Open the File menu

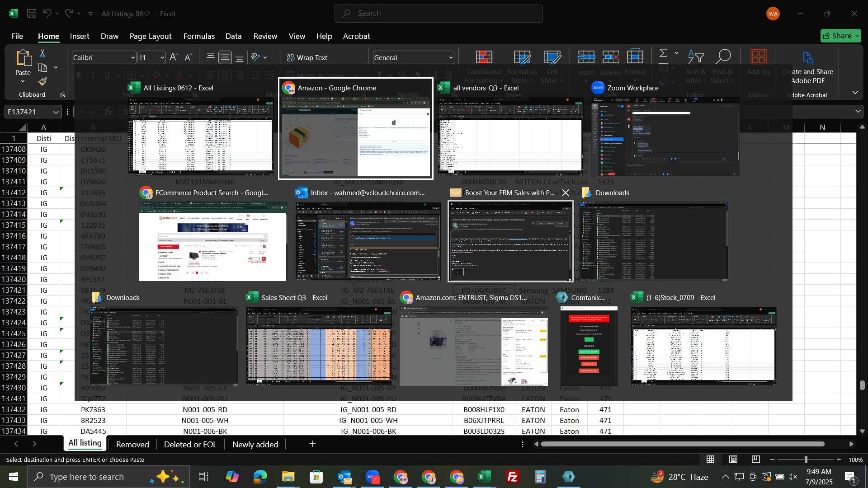click(17, 36)
